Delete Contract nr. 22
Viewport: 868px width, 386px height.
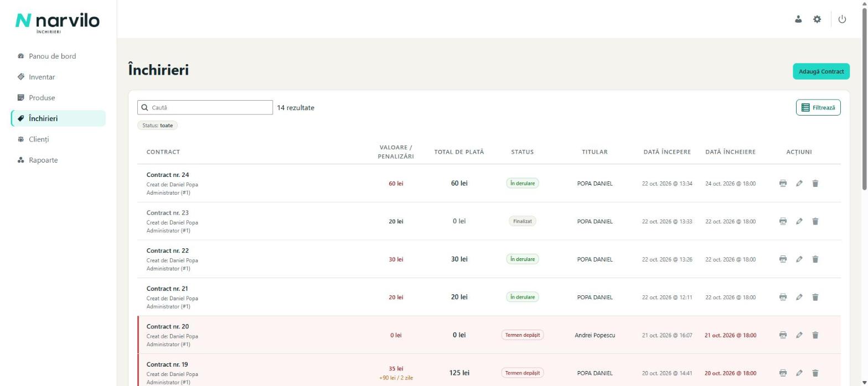coord(815,259)
